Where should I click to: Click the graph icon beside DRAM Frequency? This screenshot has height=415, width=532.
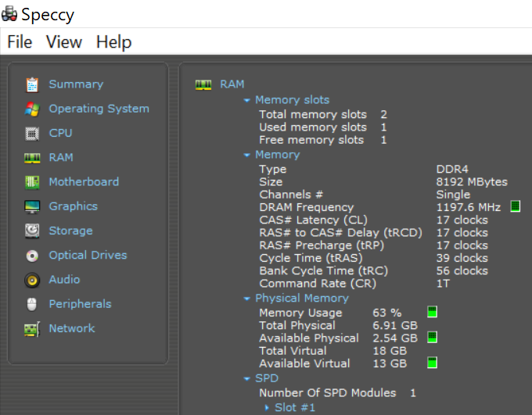[515, 206]
